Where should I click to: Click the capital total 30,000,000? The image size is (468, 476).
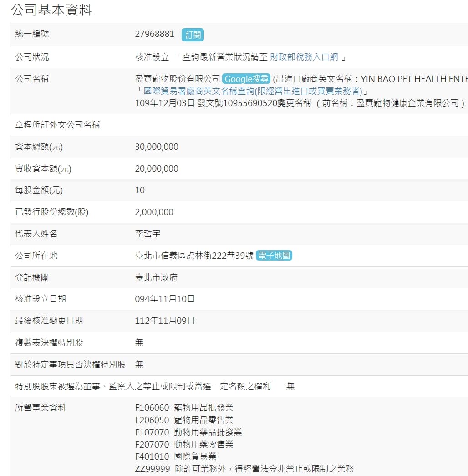[x=157, y=147]
